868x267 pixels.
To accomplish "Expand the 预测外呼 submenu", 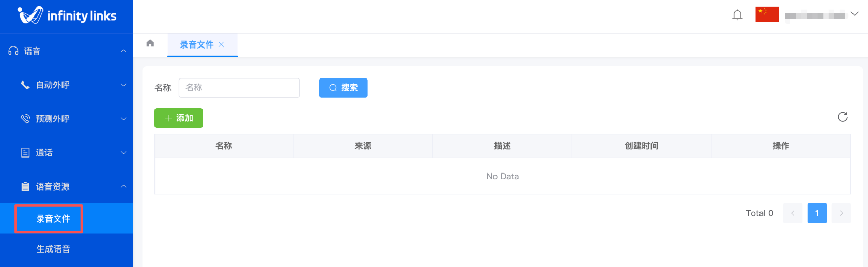I will click(x=123, y=119).
